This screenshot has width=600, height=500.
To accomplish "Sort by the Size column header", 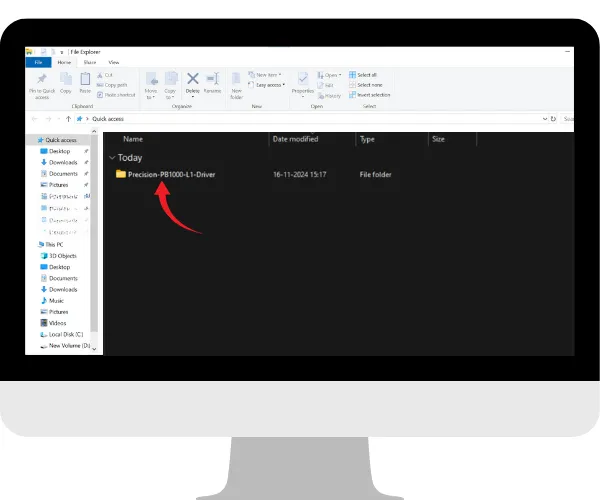I will [x=439, y=139].
